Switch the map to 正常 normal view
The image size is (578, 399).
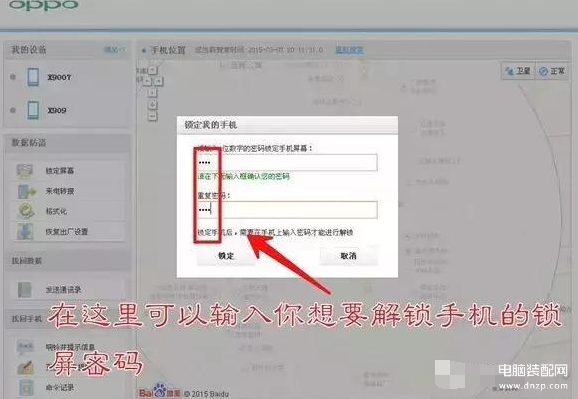tap(552, 71)
